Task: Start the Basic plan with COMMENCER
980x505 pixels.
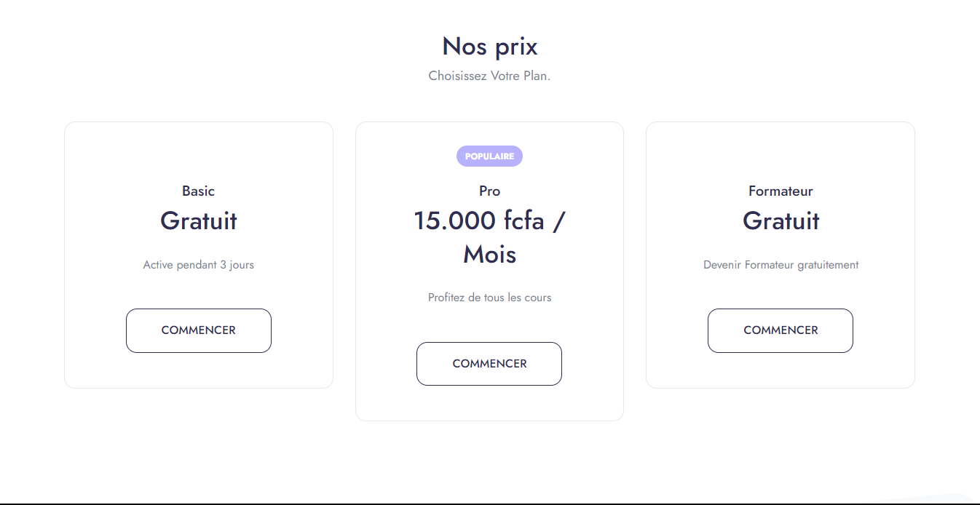Action: [199, 330]
